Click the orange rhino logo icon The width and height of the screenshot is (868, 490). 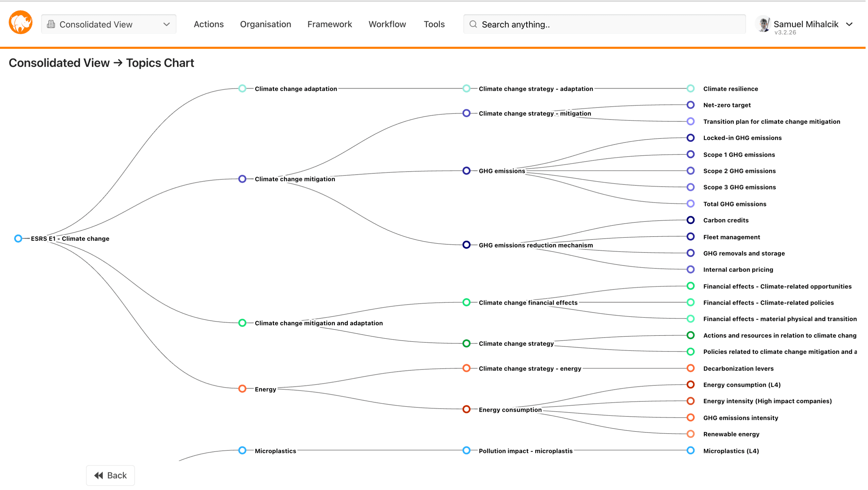[x=21, y=23]
